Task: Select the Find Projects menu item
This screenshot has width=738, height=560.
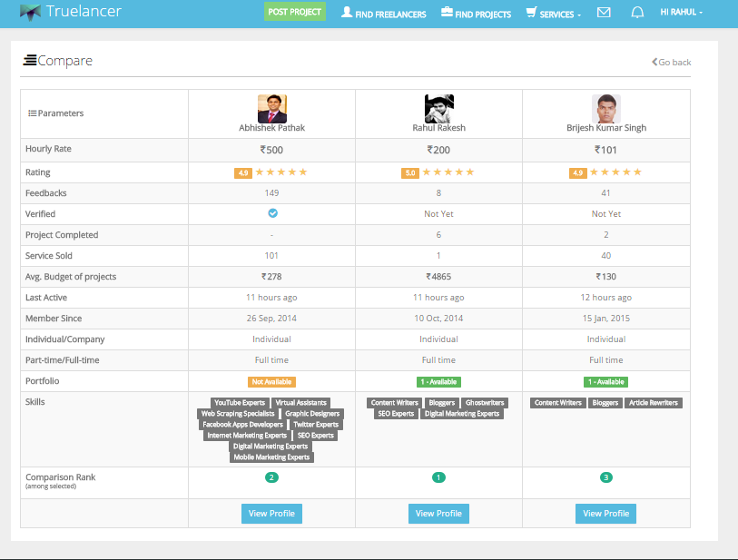Action: click(475, 14)
